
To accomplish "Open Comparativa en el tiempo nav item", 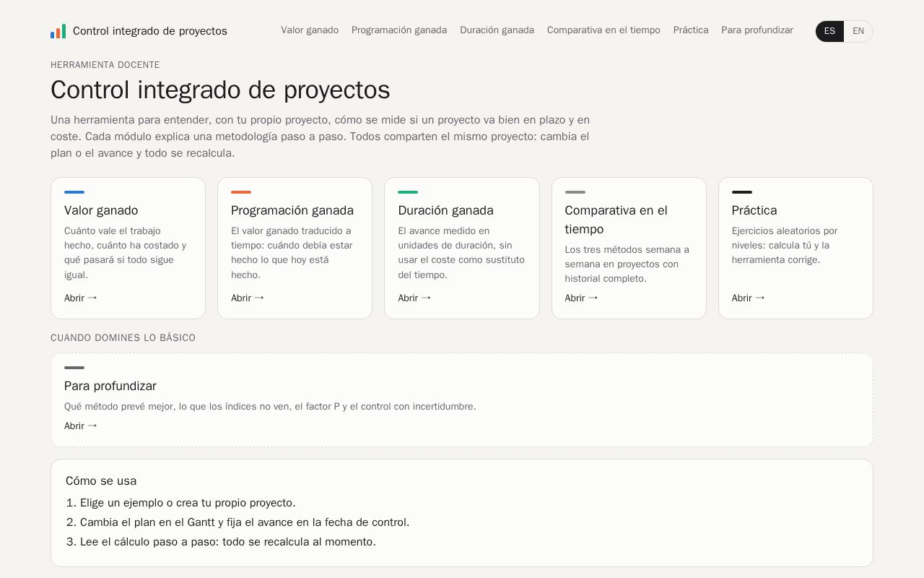I will coord(603,30).
